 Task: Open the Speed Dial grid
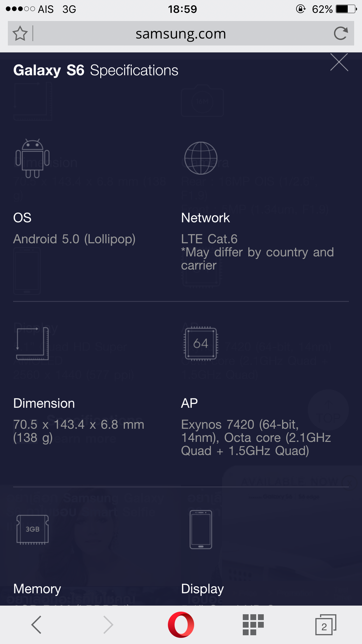click(253, 625)
